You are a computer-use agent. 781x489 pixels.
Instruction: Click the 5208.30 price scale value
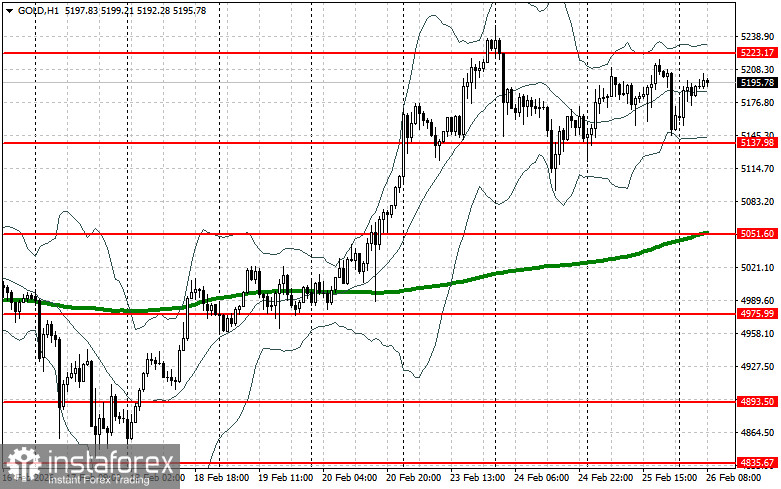(758, 70)
